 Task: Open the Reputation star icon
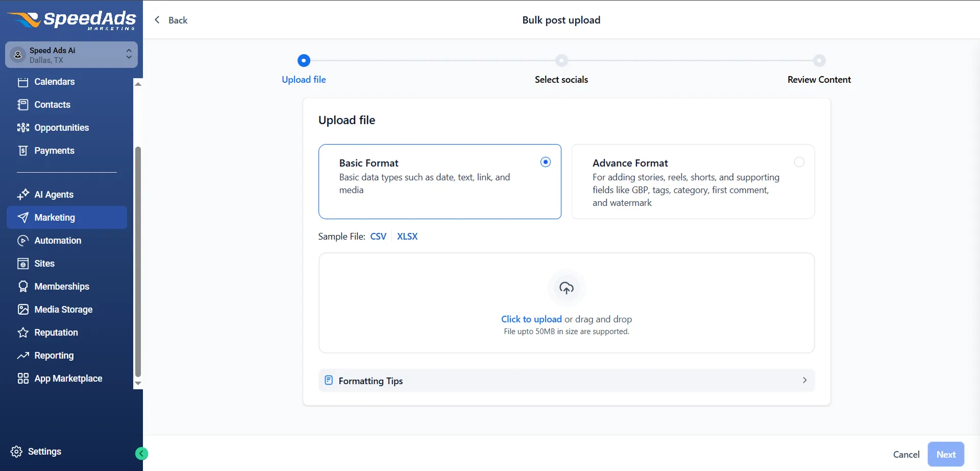pyautogui.click(x=23, y=333)
